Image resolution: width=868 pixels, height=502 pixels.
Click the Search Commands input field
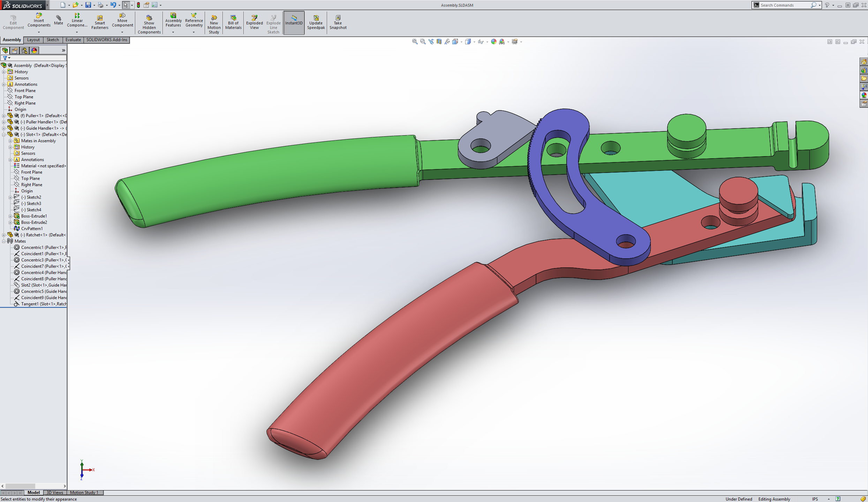[785, 5]
